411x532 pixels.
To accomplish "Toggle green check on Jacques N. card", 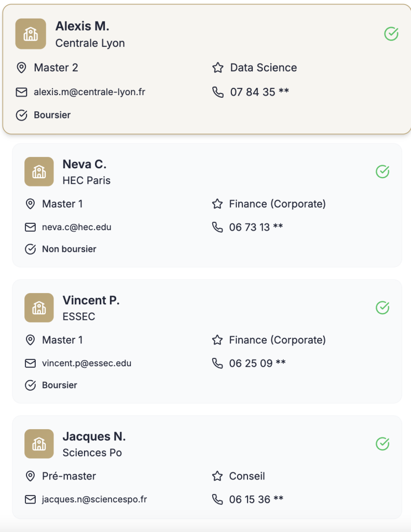I will coord(382,444).
